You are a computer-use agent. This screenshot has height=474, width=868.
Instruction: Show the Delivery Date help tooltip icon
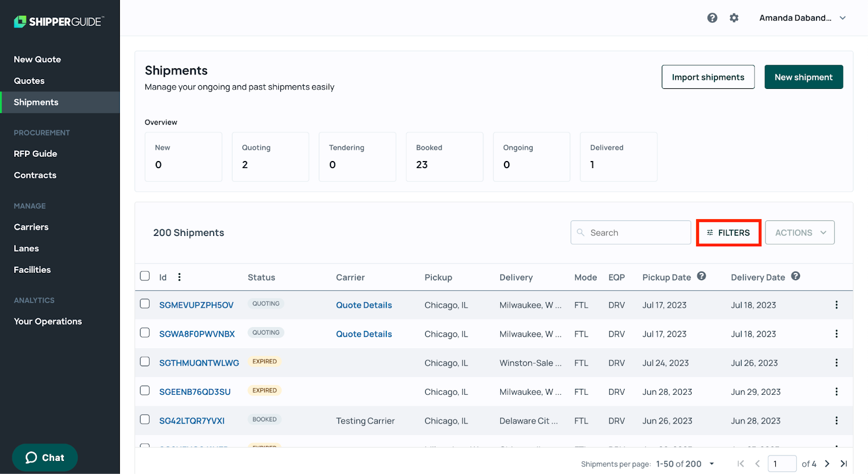[x=795, y=276]
